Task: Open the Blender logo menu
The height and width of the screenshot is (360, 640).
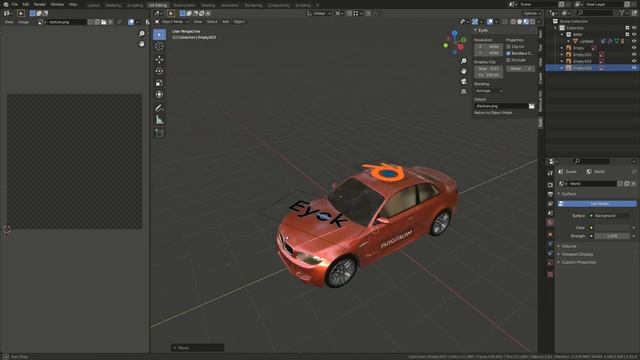Action: pyautogui.click(x=5, y=4)
